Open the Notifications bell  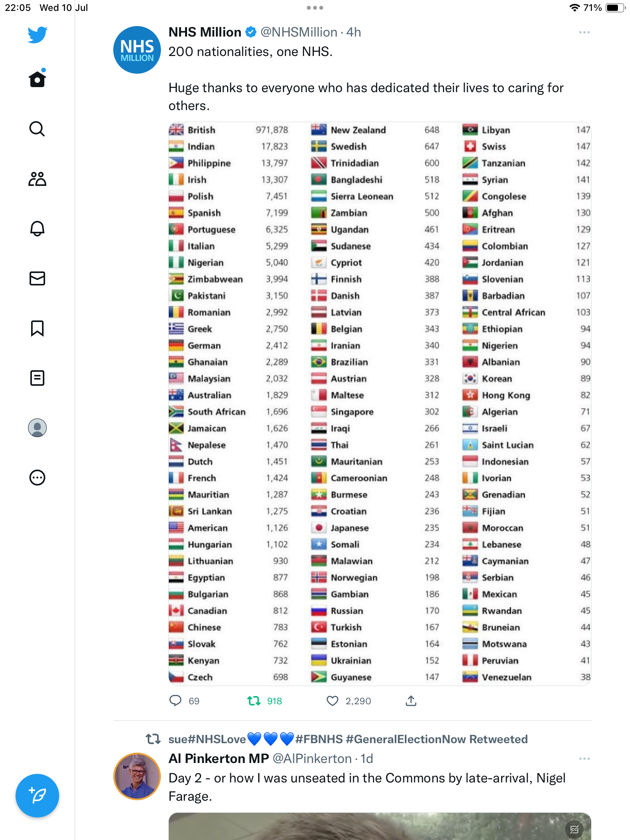pos(37,229)
